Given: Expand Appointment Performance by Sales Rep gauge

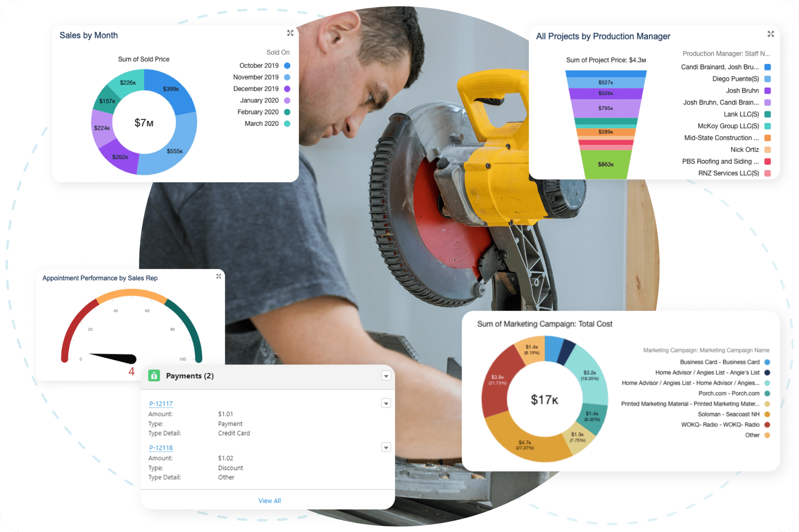Looking at the screenshot, I should [x=219, y=276].
